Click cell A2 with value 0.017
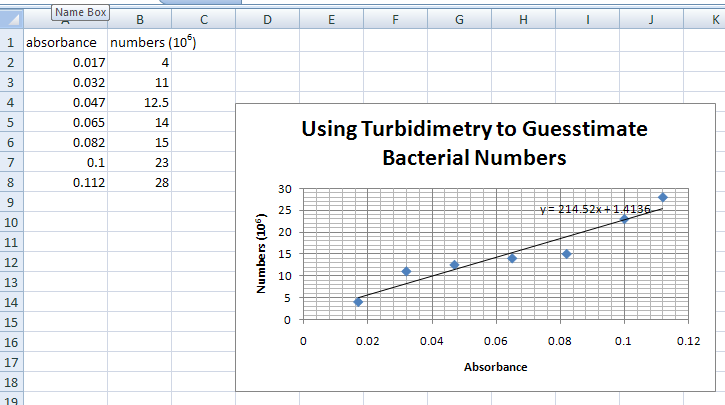 point(62,63)
